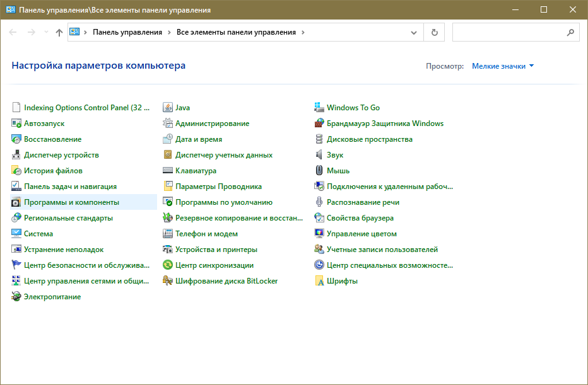Click the Power options (Электропитание) icon

pyautogui.click(x=16, y=297)
